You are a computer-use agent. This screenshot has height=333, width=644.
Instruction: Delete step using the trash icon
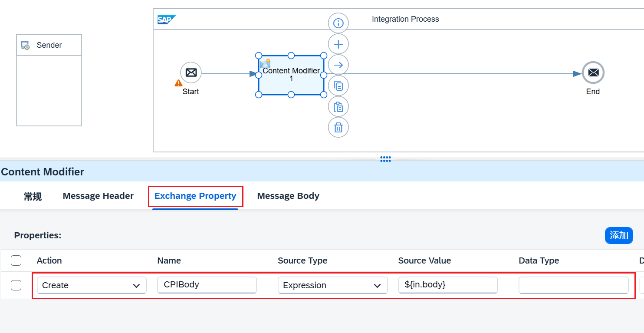(338, 128)
